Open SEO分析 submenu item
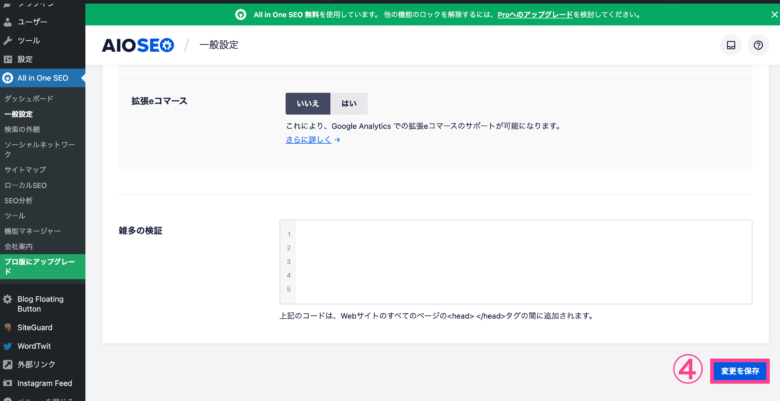Image resolution: width=780 pixels, height=401 pixels. [x=18, y=200]
